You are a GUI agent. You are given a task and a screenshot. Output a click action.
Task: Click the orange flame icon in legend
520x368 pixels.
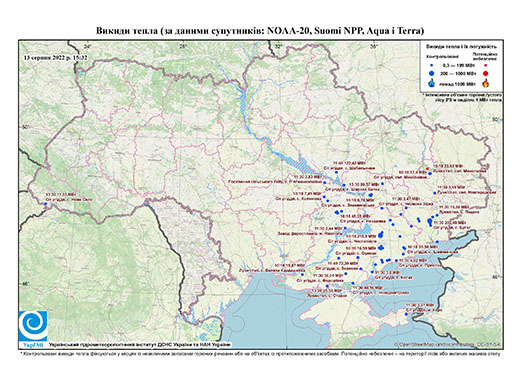click(x=486, y=83)
